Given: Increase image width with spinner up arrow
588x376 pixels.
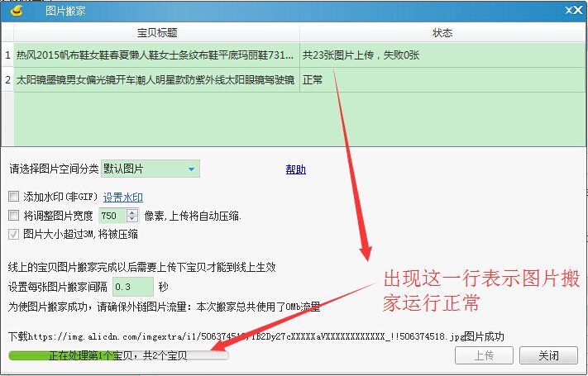Looking at the screenshot, I should [x=132, y=212].
